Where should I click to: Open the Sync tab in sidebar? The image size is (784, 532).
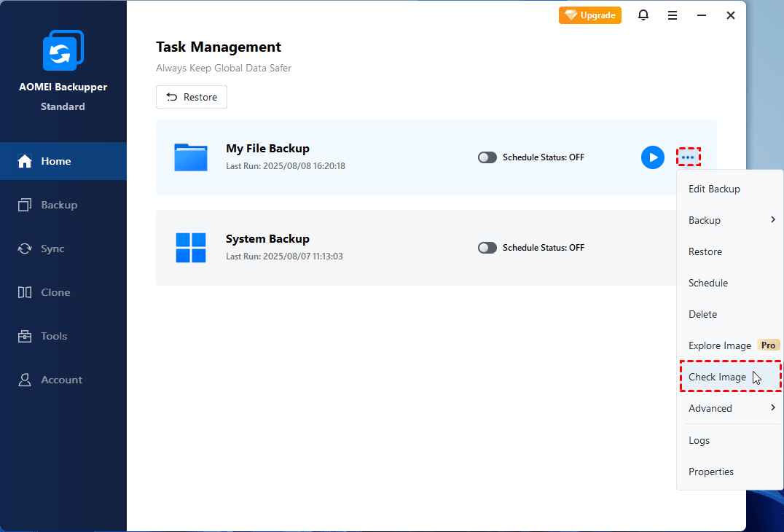click(52, 249)
